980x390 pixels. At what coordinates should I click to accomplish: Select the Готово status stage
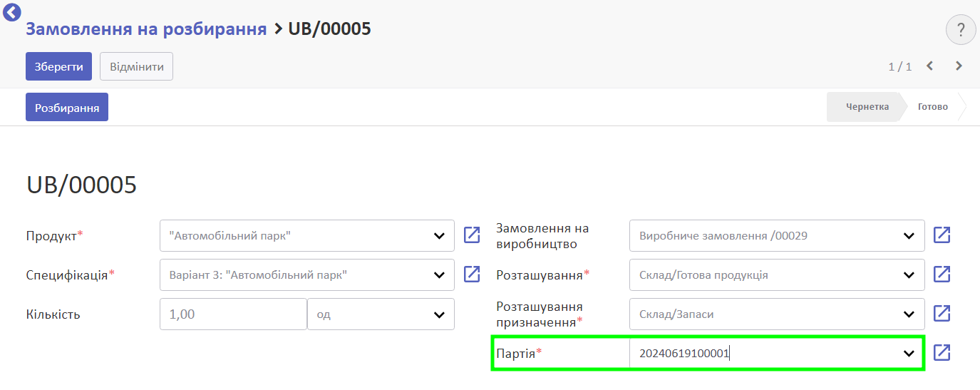pos(933,107)
